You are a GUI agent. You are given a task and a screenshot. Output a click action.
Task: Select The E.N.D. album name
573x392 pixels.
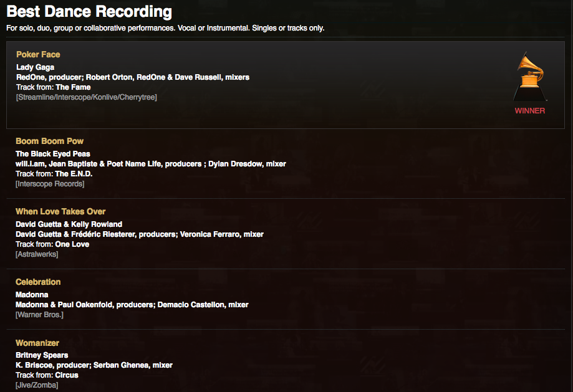[74, 174]
